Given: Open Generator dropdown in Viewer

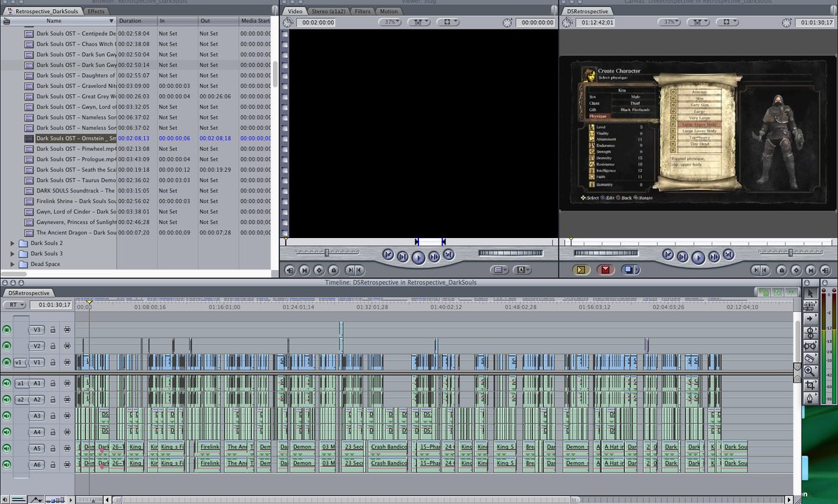Looking at the screenshot, I should coord(522,269).
